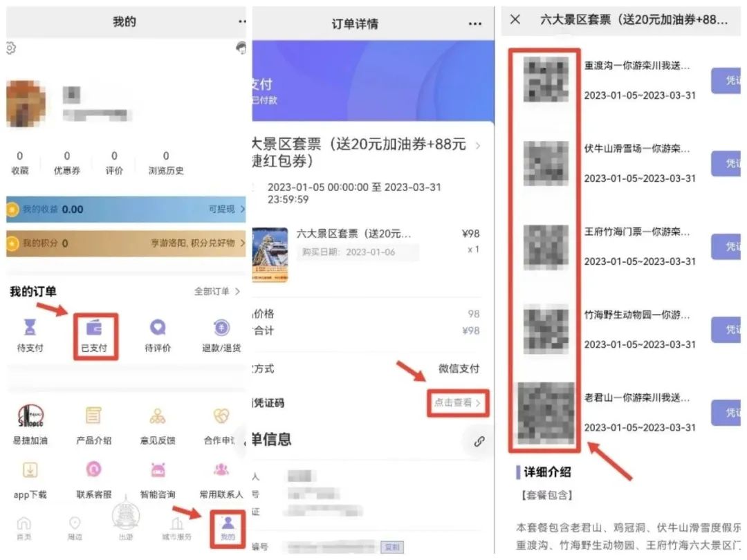This screenshot has height=560, width=747.
Task: Open 凭证 button for 老君山 ticket
Action: pyautogui.click(x=728, y=413)
